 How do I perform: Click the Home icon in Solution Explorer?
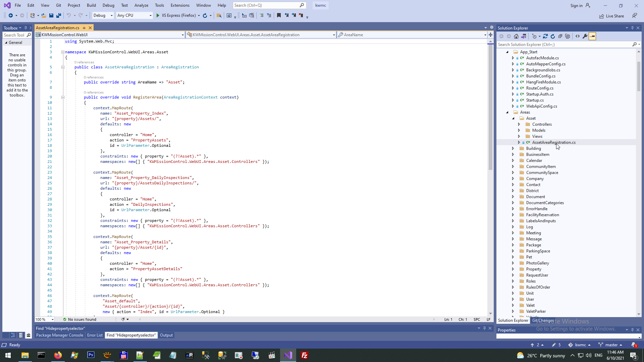(516, 36)
